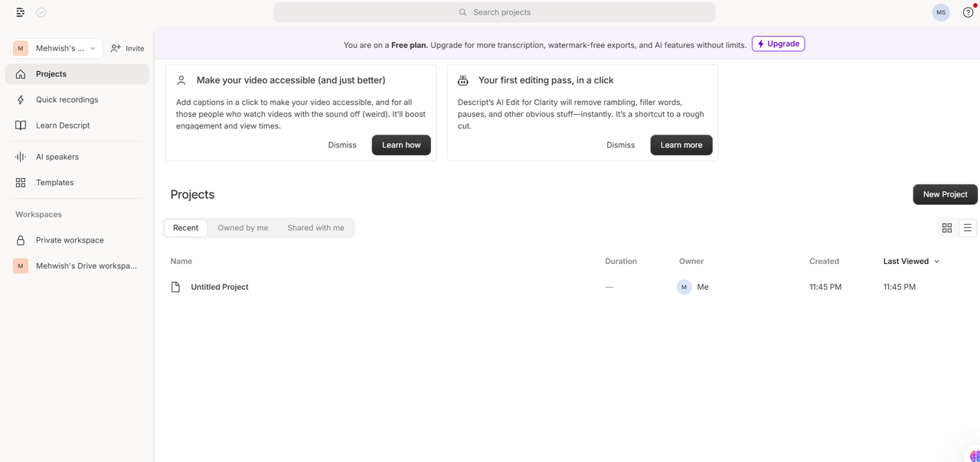Click Learn how on accessibility card
Viewport: 980px width, 462px height.
(401, 145)
